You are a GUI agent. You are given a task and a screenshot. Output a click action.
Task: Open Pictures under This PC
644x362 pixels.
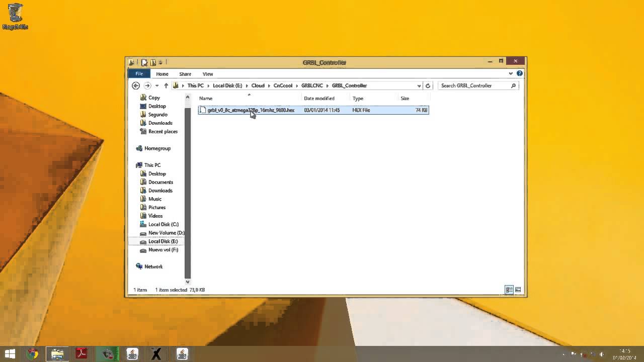point(156,207)
